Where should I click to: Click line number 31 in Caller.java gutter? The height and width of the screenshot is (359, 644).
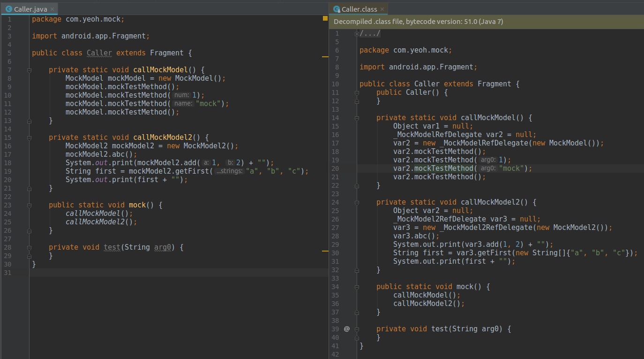click(x=7, y=273)
